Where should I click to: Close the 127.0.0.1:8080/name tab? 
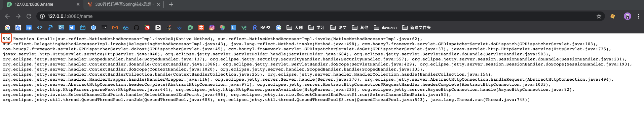tap(78, 4)
